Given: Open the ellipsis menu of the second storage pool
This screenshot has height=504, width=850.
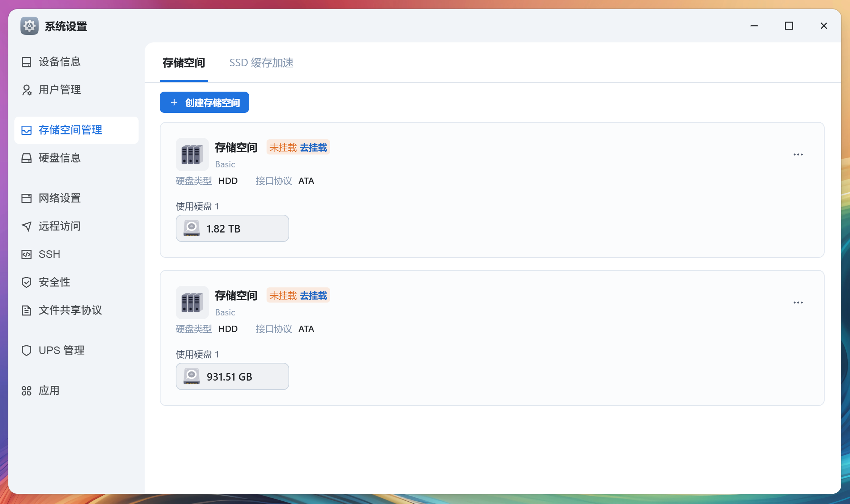Looking at the screenshot, I should click(798, 302).
